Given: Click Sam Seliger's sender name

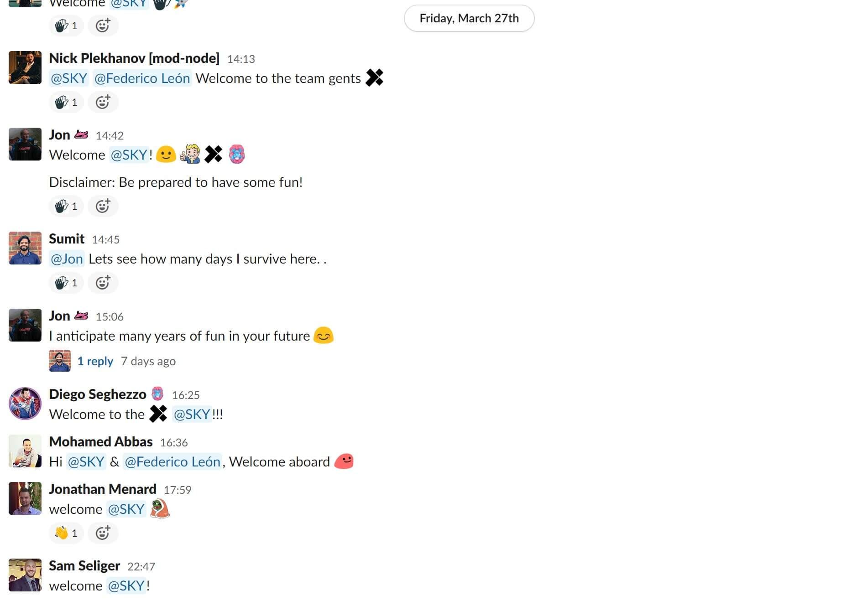Looking at the screenshot, I should [84, 566].
